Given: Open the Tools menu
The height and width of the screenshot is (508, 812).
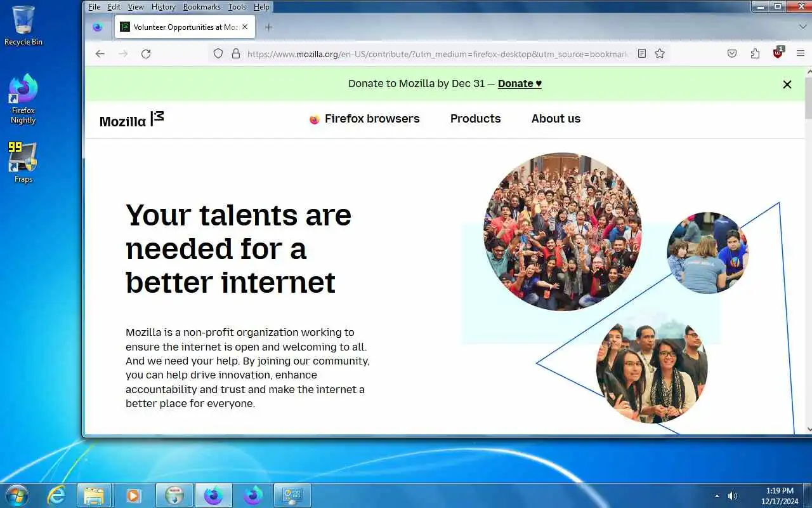Looking at the screenshot, I should (237, 7).
